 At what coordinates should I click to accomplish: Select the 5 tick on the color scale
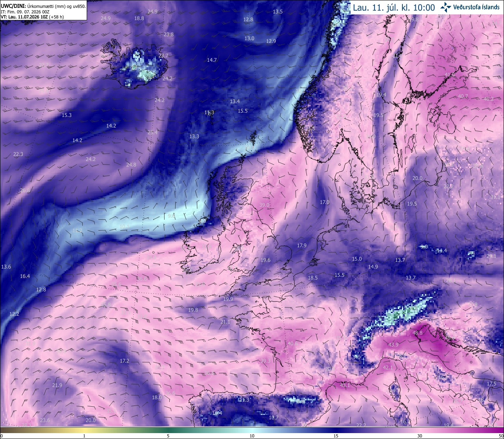[x=168, y=436]
